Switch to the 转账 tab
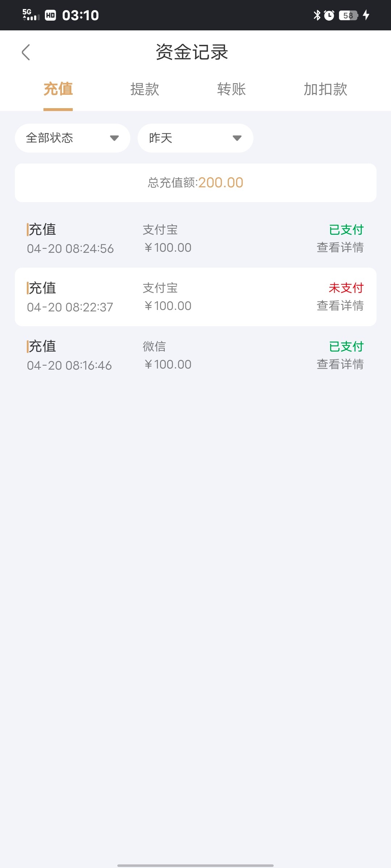 [x=232, y=89]
